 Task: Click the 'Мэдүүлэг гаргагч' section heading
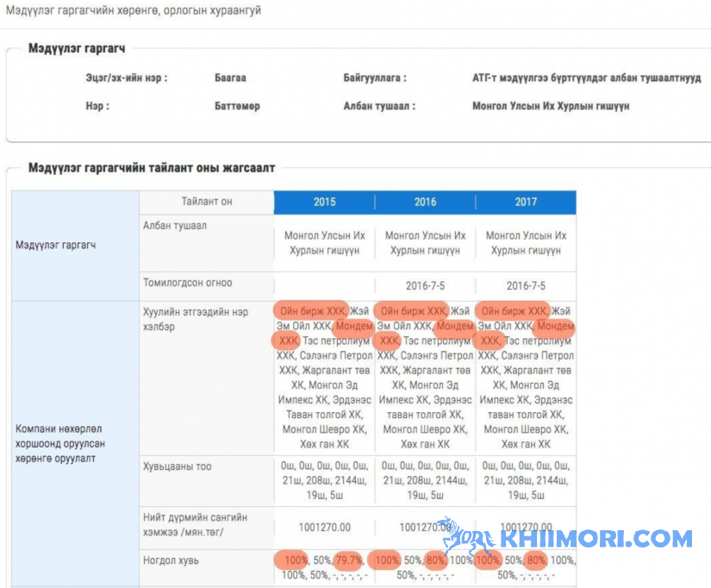77,48
